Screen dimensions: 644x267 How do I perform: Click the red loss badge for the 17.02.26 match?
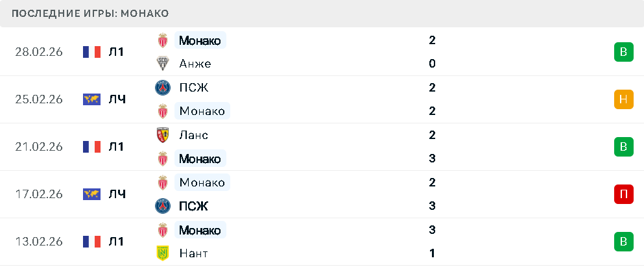623,194
